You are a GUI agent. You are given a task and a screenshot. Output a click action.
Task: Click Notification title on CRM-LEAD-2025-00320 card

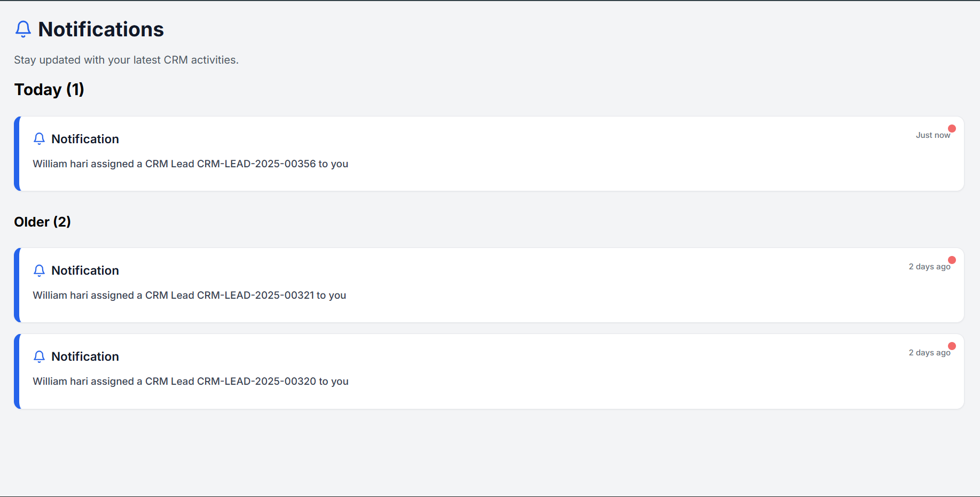point(85,356)
